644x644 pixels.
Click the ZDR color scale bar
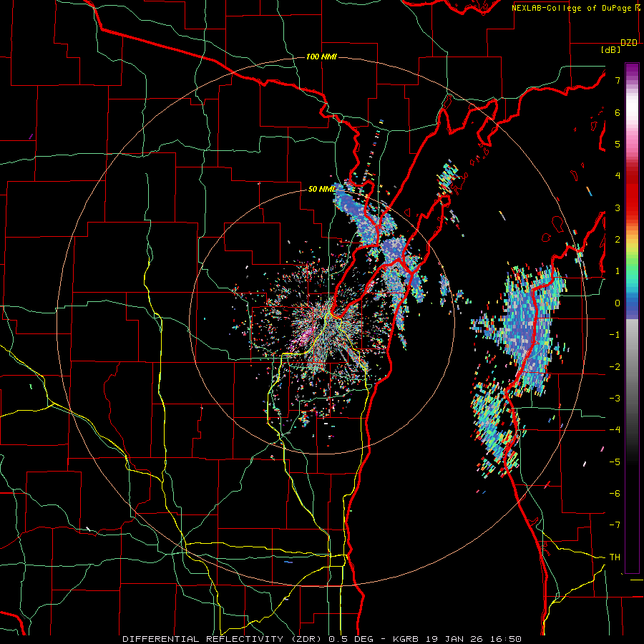(x=632, y=318)
